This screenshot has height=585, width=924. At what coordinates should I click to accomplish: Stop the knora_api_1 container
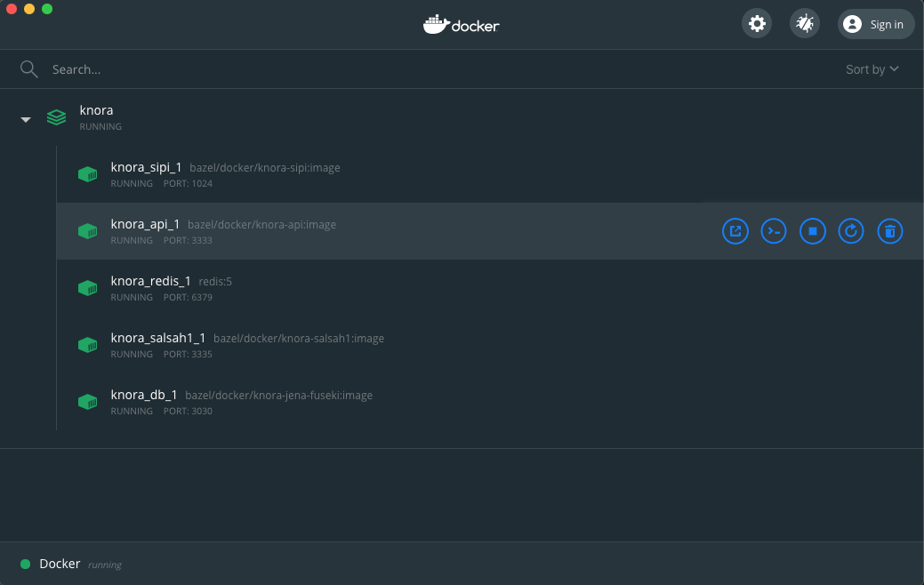(812, 230)
